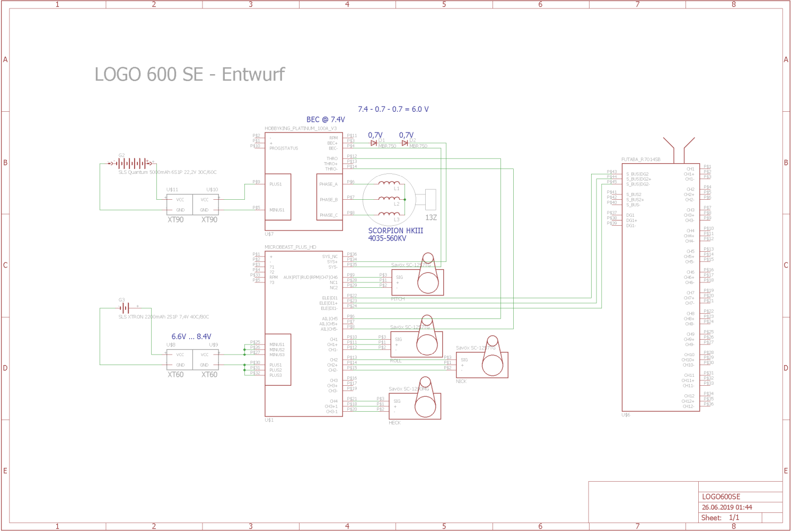The height and width of the screenshot is (532, 791).
Task: Select diode D1 symbol
Action: (374, 143)
